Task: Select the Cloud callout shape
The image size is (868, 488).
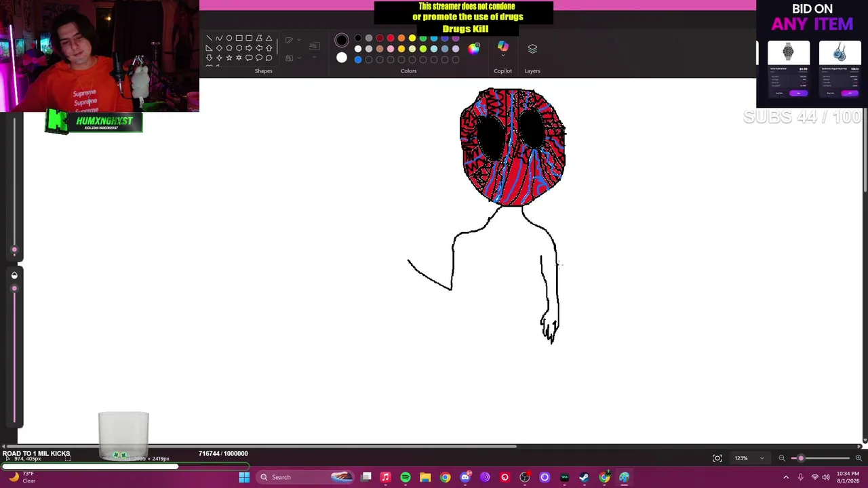Action: (269, 58)
